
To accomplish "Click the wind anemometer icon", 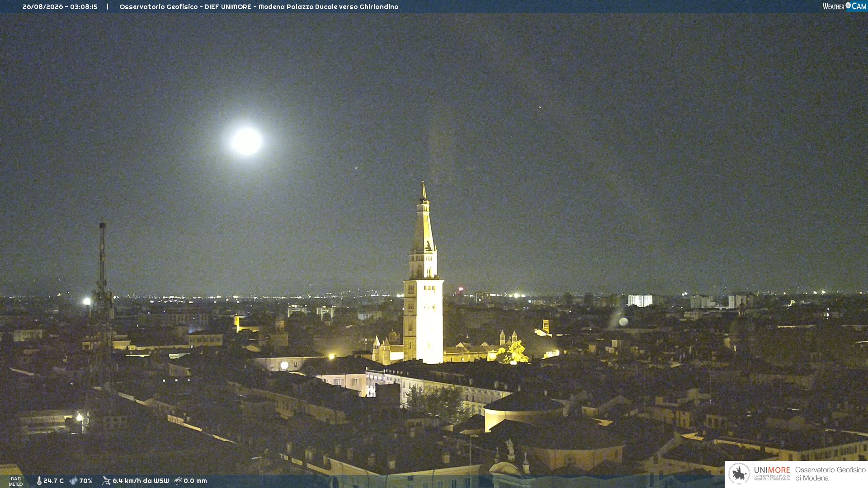I will pyautogui.click(x=106, y=481).
